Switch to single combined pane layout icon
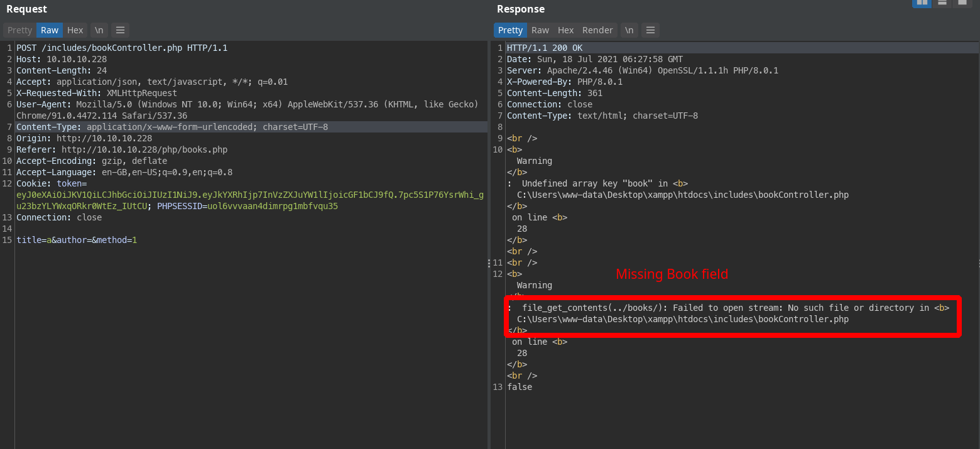980x449 pixels. point(962,3)
